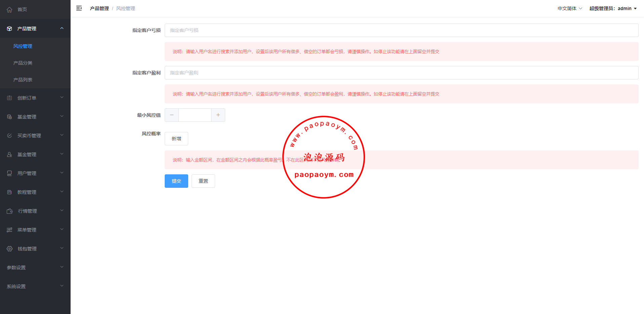Open the 超级管理员 admin account dropdown

(x=613, y=8)
